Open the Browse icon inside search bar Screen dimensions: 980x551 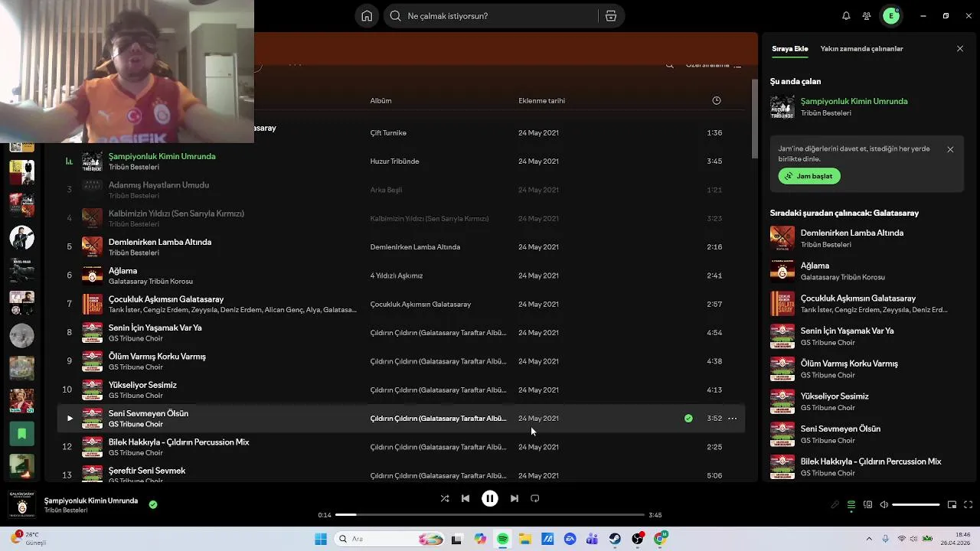pyautogui.click(x=611, y=16)
